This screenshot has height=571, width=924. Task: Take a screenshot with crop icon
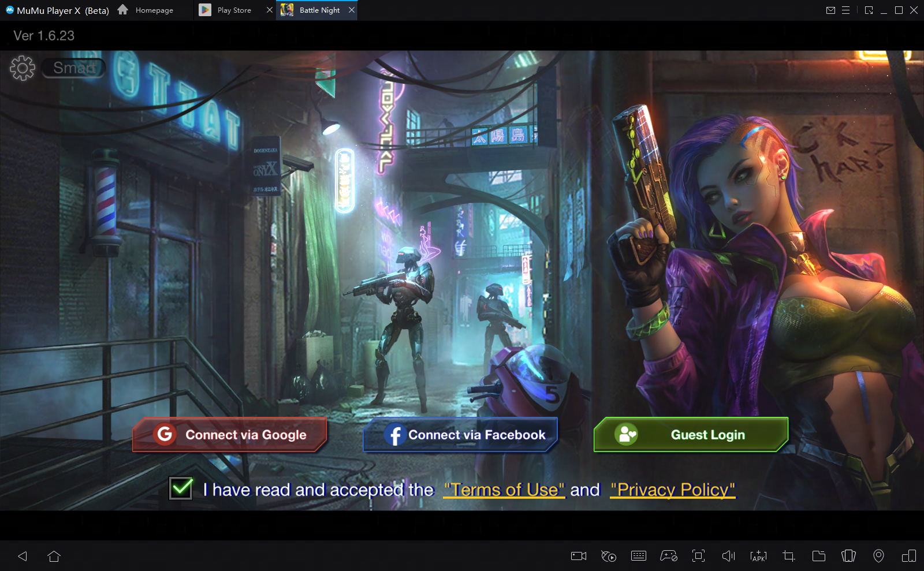coord(788,556)
